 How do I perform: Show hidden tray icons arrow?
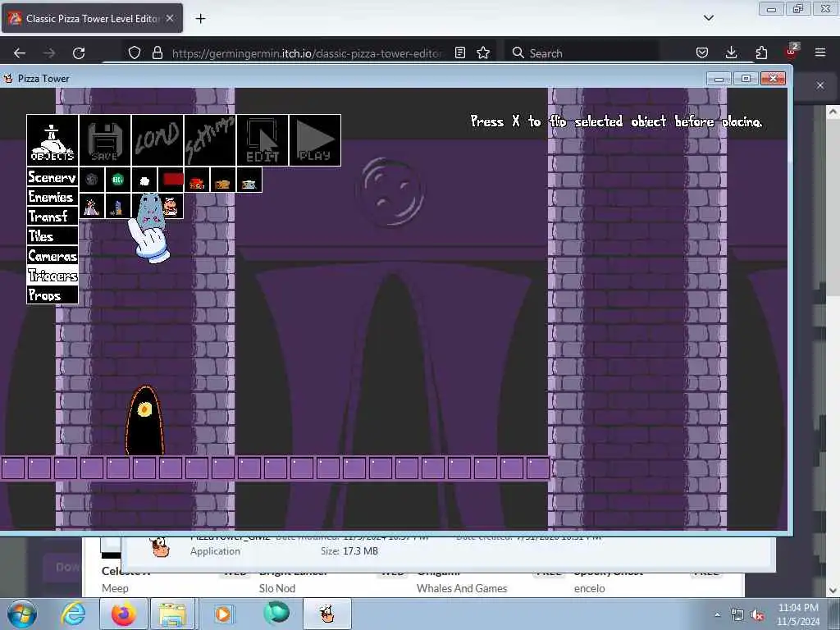tap(717, 615)
